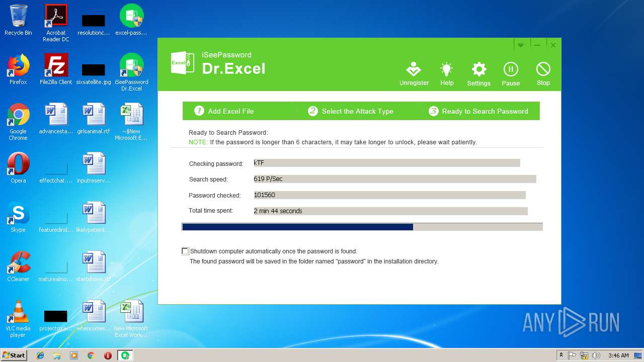Image resolution: width=644 pixels, height=362 pixels.
Task: Select advancesta... Word document icon
Action: point(56,119)
